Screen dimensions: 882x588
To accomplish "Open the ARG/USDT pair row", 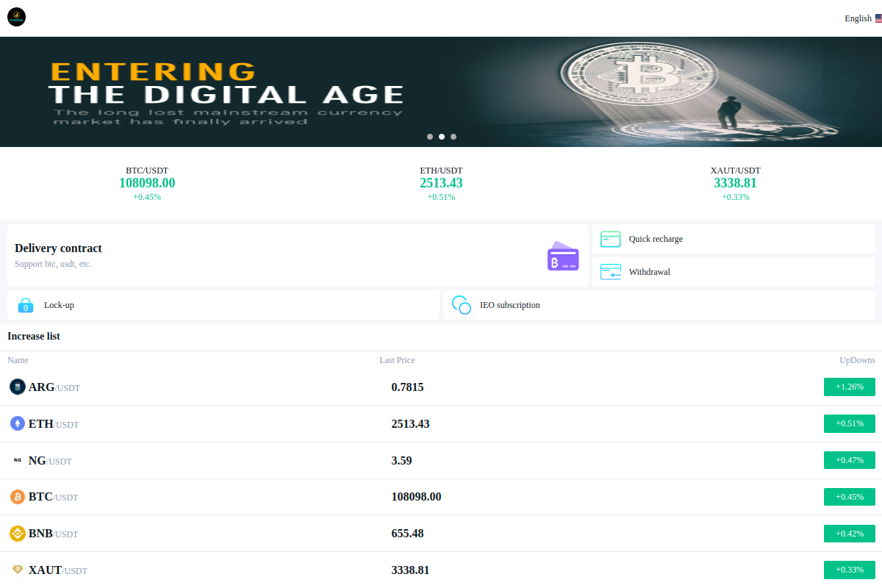I will (x=441, y=387).
